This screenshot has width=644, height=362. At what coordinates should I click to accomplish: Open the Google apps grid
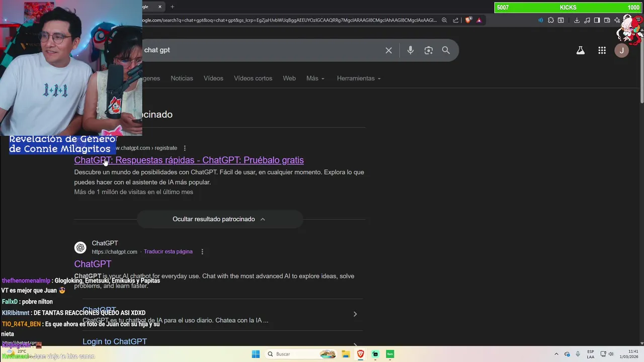(x=602, y=50)
